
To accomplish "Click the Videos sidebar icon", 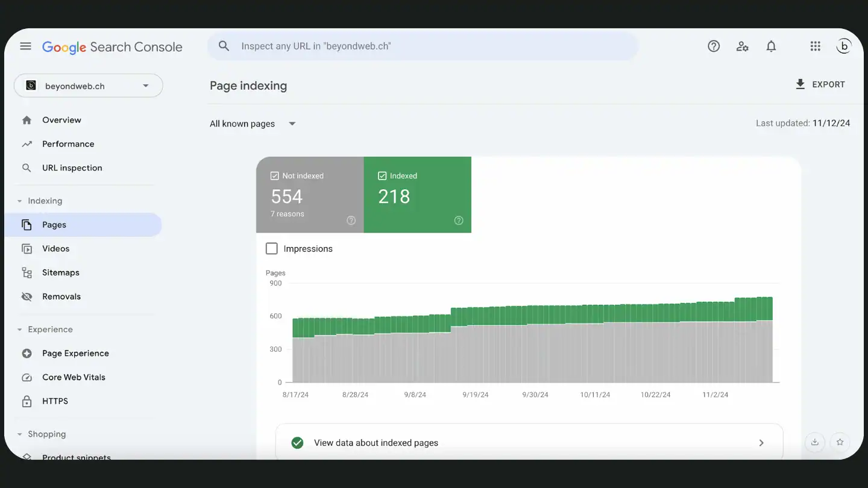I will 27,249.
